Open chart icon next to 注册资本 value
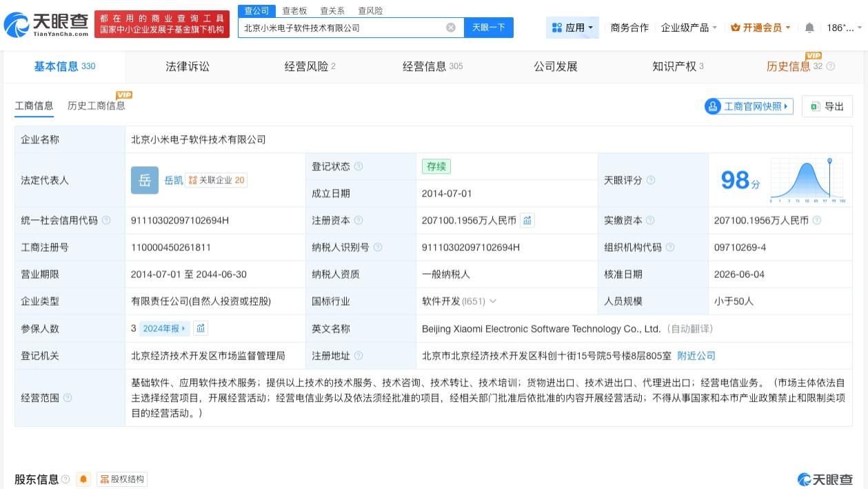868x489 pixels. (x=527, y=221)
